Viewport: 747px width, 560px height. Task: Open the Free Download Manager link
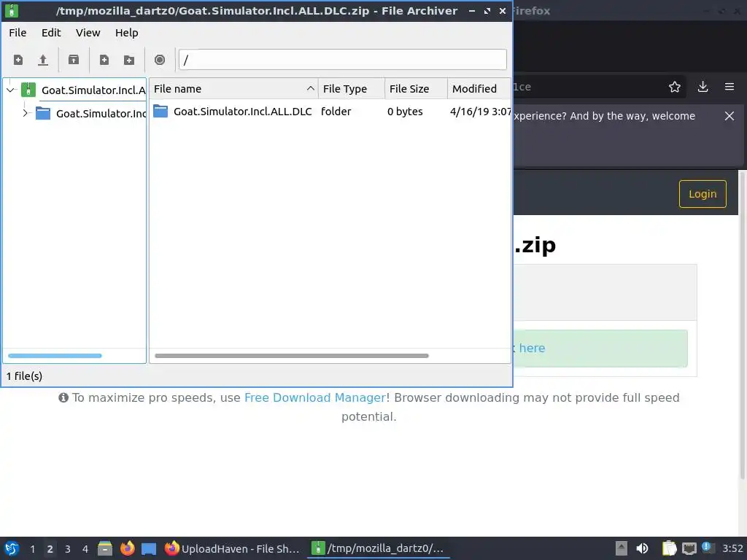(315, 397)
